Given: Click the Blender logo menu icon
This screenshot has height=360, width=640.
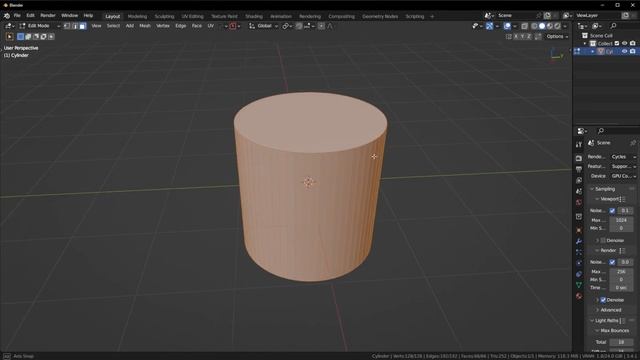Looking at the screenshot, I should point(7,16).
